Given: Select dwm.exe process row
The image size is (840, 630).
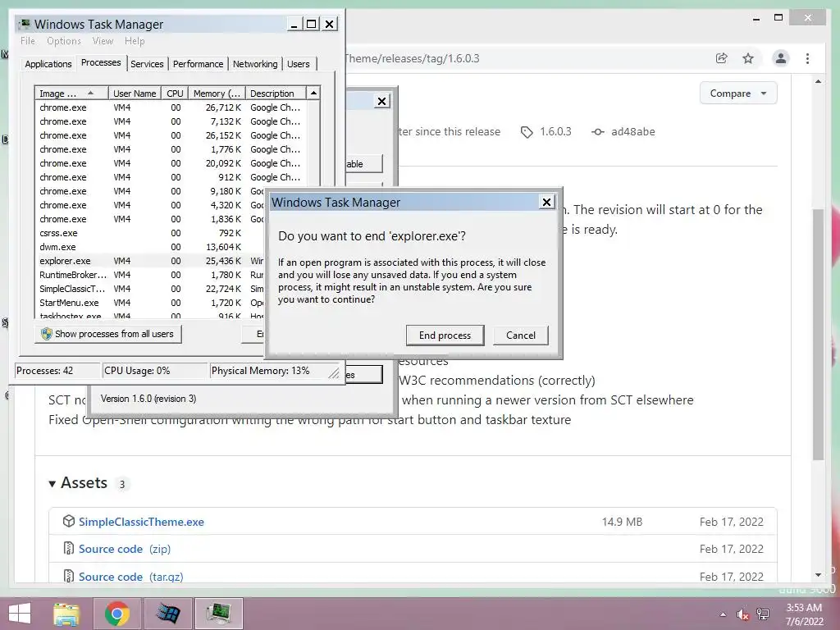Looking at the screenshot, I should pos(150,247).
